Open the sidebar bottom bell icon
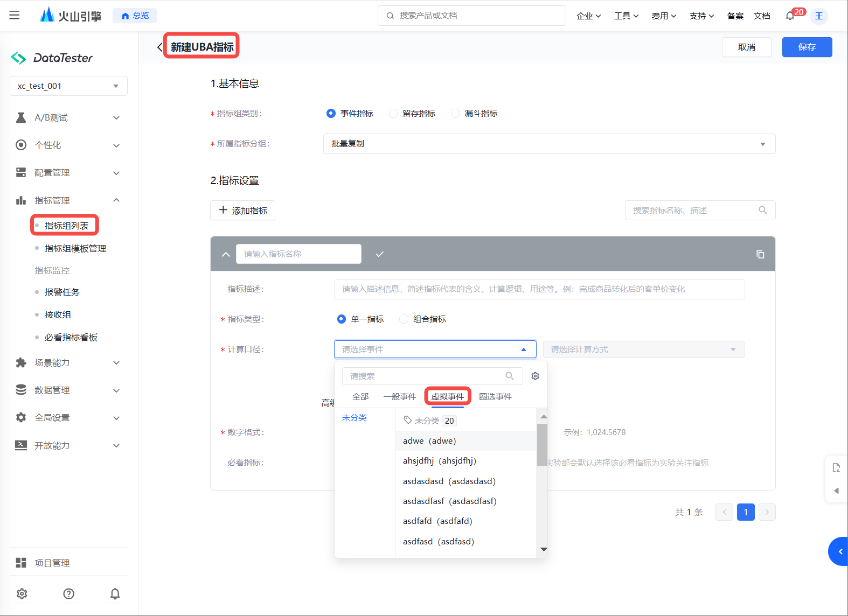Image resolution: width=848 pixels, height=616 pixels. tap(115, 593)
